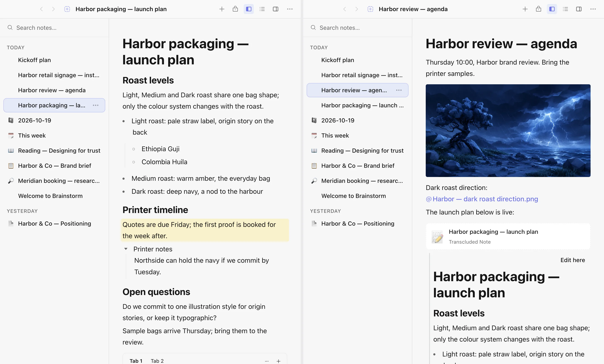Click Printer timeline heading in left note
This screenshot has width=604, height=364.
(x=155, y=210)
